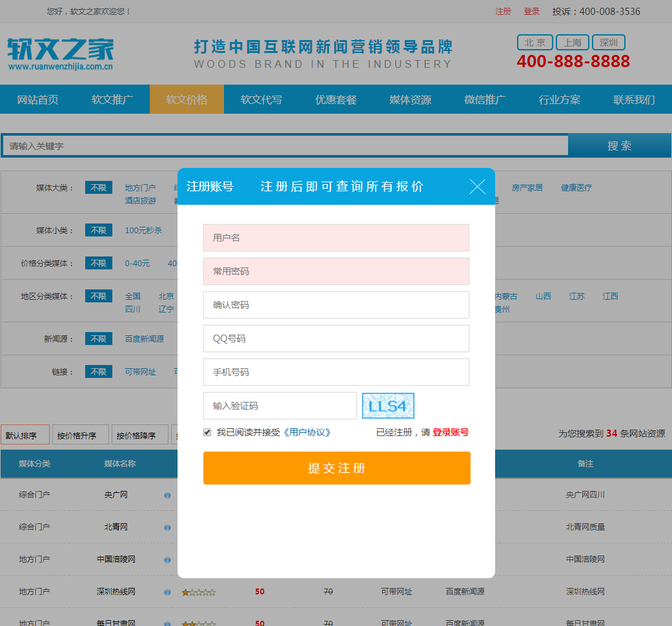Go to 媒体资源 in navigation bar
The image size is (672, 626).
click(x=410, y=99)
